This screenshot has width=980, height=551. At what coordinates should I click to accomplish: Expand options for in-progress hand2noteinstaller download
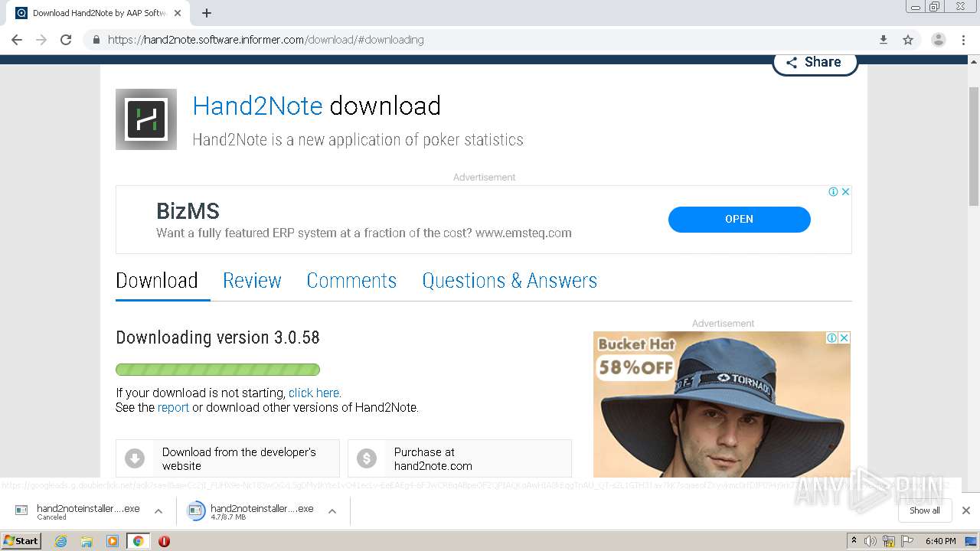332,511
